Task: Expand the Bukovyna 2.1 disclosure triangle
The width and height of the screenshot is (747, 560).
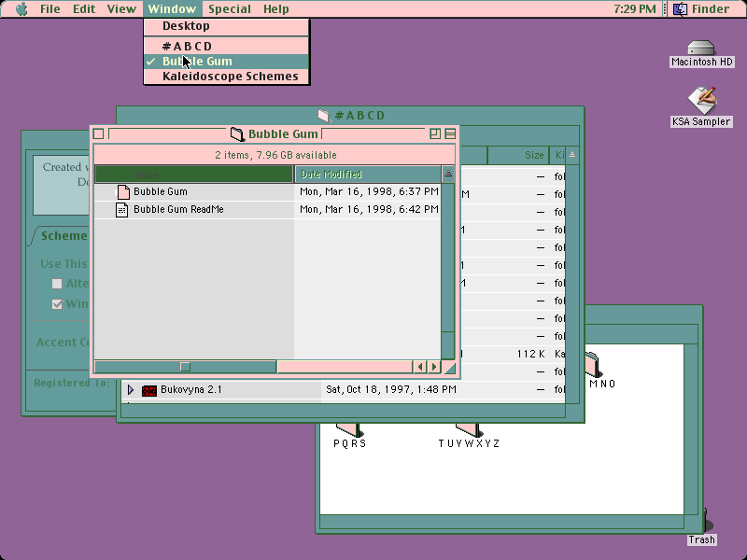Action: click(x=131, y=390)
